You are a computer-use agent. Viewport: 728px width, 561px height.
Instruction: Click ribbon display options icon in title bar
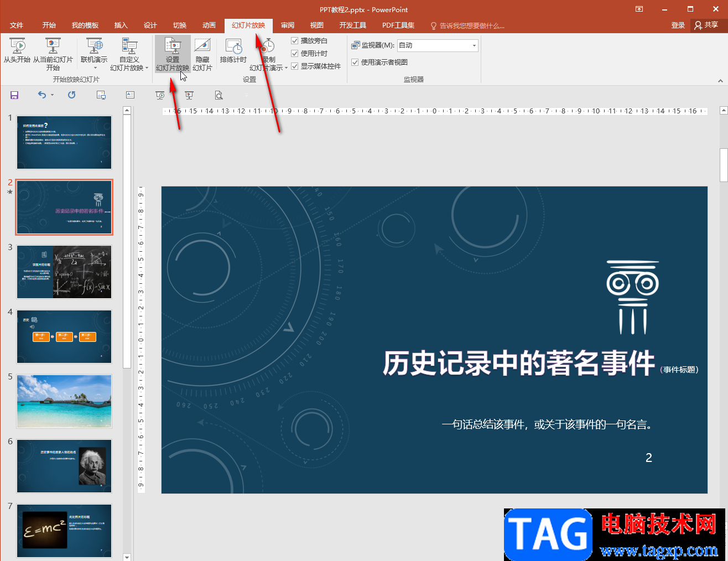pyautogui.click(x=639, y=9)
